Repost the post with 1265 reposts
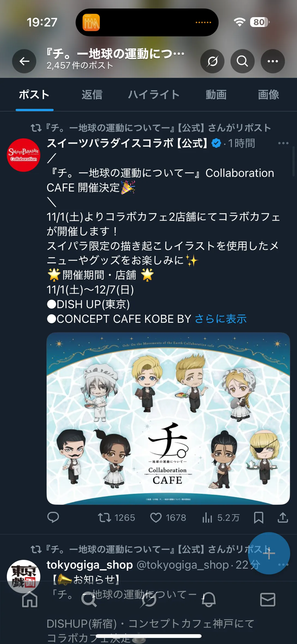This screenshot has width=297, height=644. pyautogui.click(x=117, y=518)
